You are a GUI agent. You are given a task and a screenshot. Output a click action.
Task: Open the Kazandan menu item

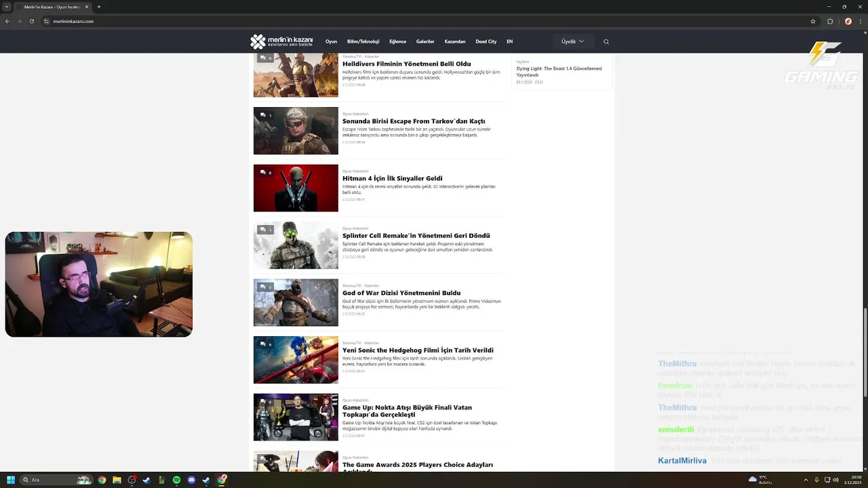point(455,41)
